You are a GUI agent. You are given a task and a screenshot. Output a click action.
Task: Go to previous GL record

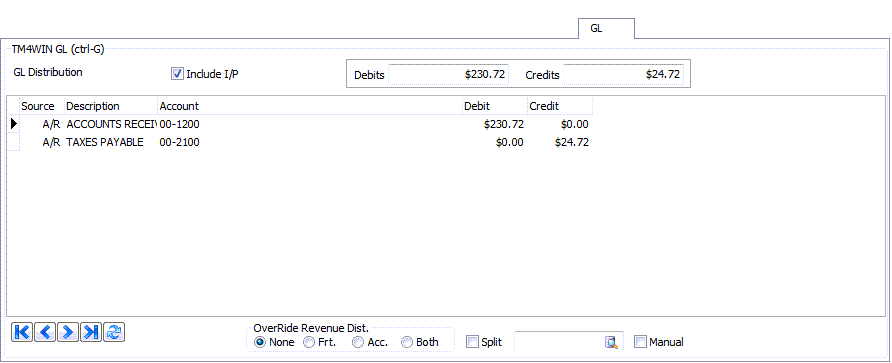pyautogui.click(x=45, y=332)
